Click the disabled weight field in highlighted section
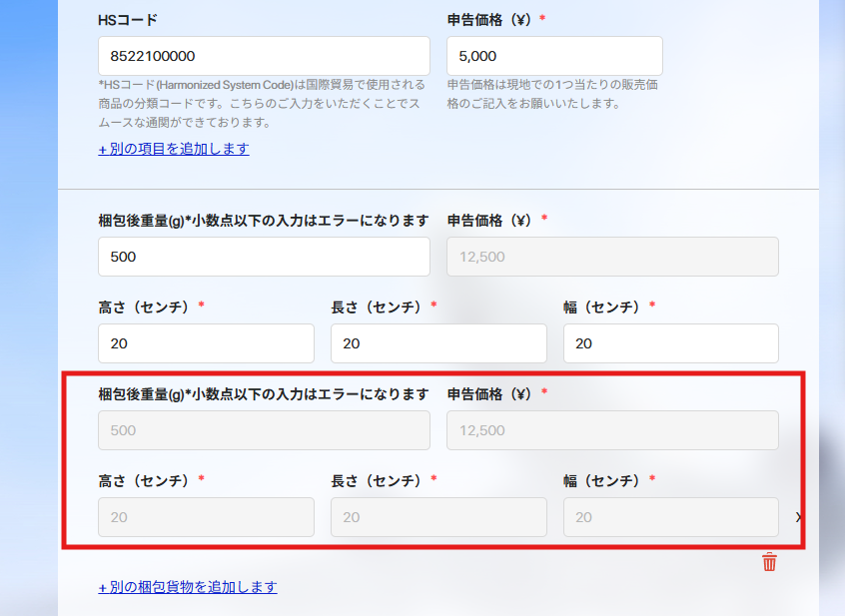Screen dimensions: 845x616 click(x=264, y=430)
